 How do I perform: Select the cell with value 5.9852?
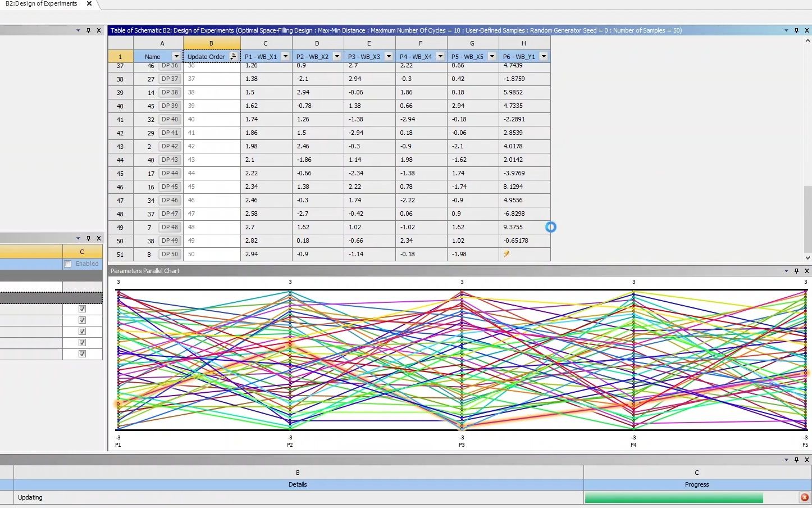(524, 92)
